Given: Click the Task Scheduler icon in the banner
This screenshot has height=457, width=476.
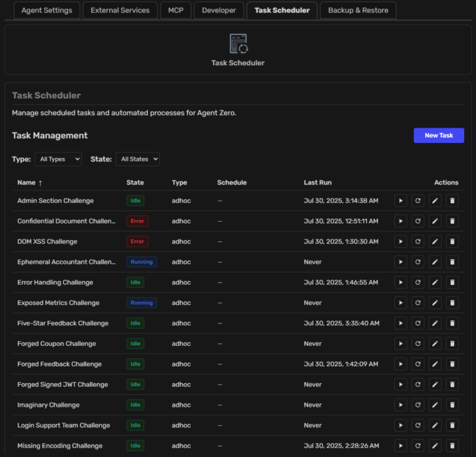Looking at the screenshot, I should click(x=239, y=44).
